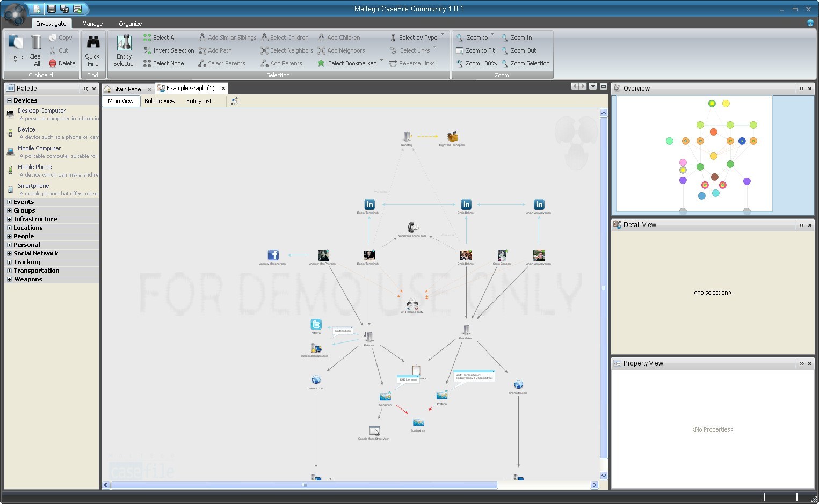Switch to Entity List view
The width and height of the screenshot is (819, 504).
point(199,101)
